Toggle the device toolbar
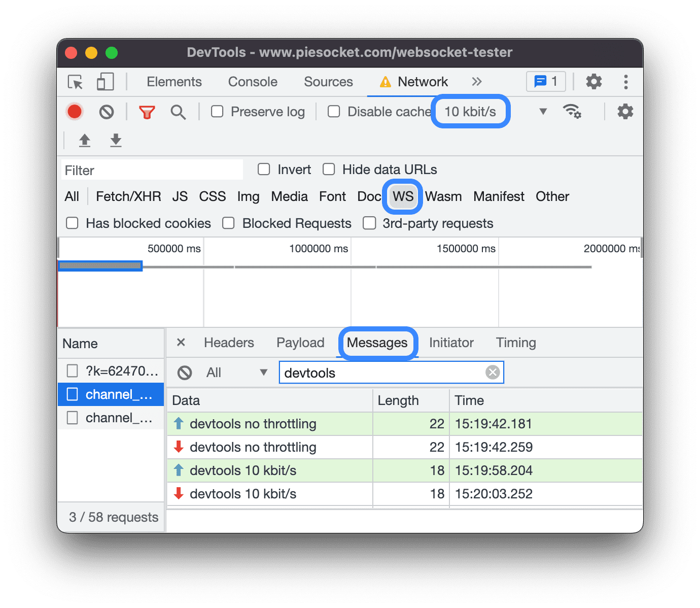 point(104,82)
